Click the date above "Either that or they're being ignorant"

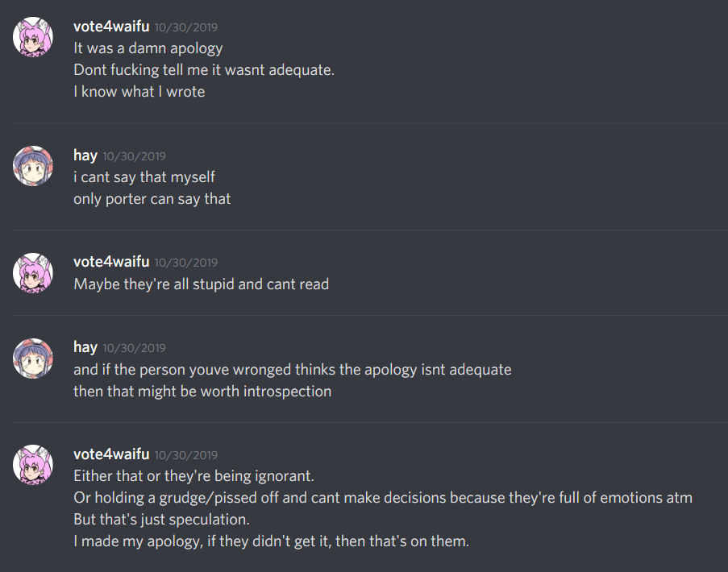click(x=186, y=455)
